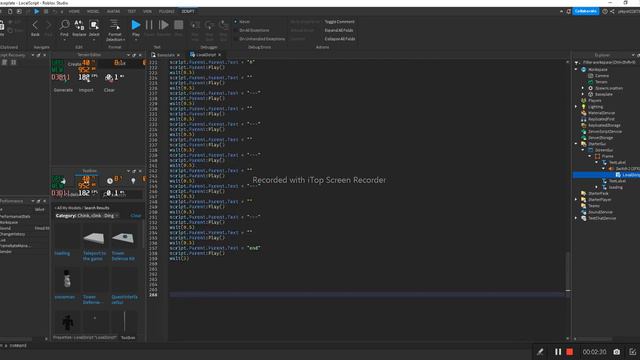Screen dimensions: 640x360
Task: Select On Unhandled Exceptions option
Action: coord(260,39)
